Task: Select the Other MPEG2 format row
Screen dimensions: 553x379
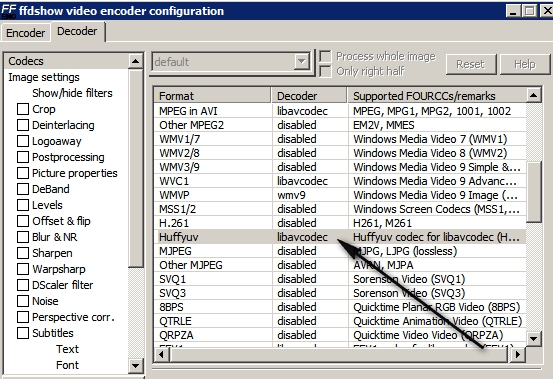Action: pos(340,125)
